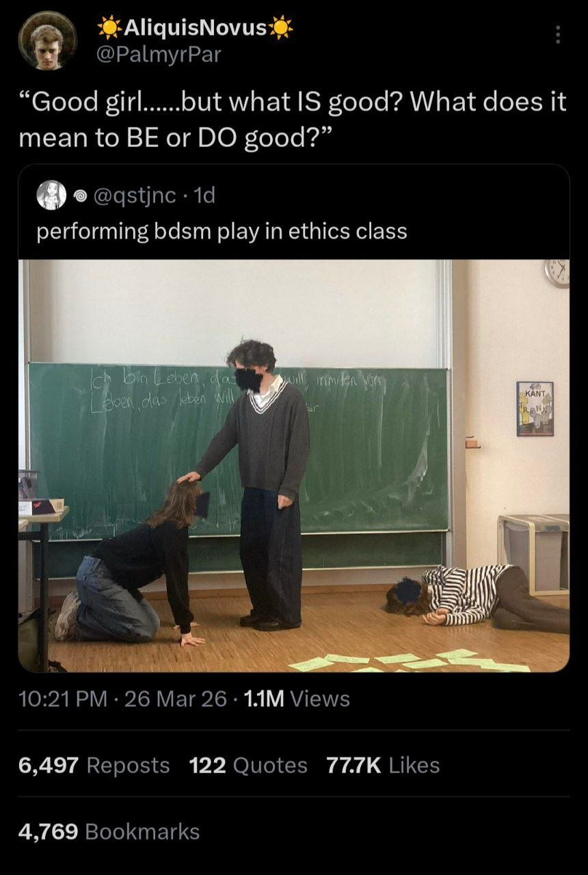Viewport: 588px width, 875px height.
Task: Open quoted tweet text about ethics class
Action: (222, 231)
